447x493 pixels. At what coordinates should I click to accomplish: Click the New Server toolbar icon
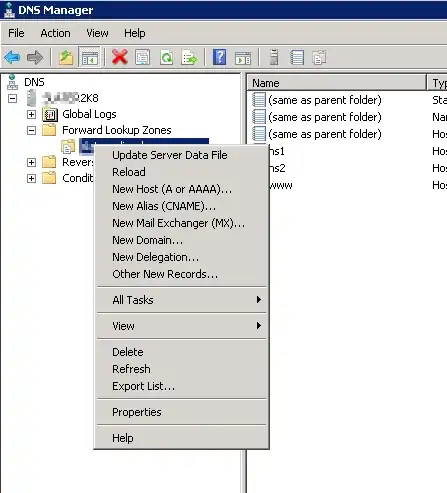[x=274, y=57]
